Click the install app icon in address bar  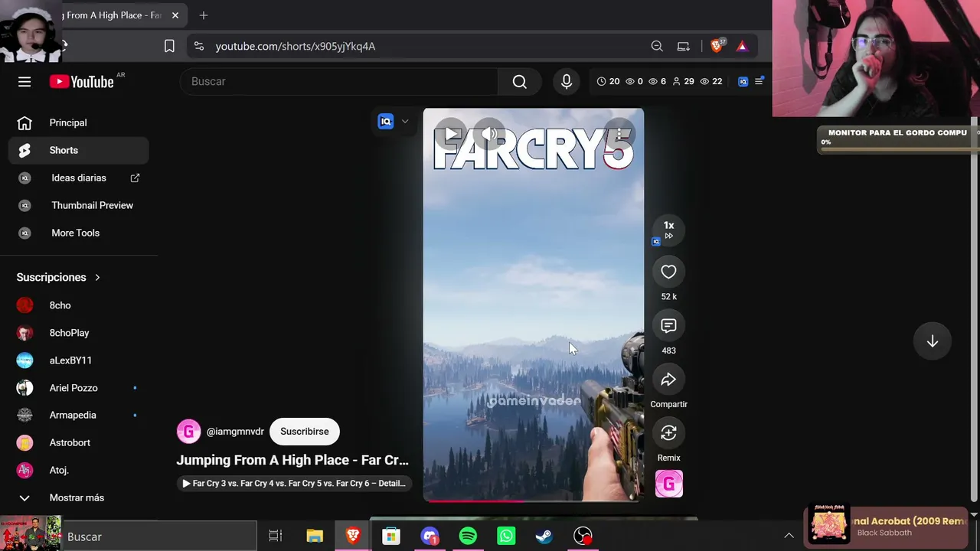[x=684, y=46]
